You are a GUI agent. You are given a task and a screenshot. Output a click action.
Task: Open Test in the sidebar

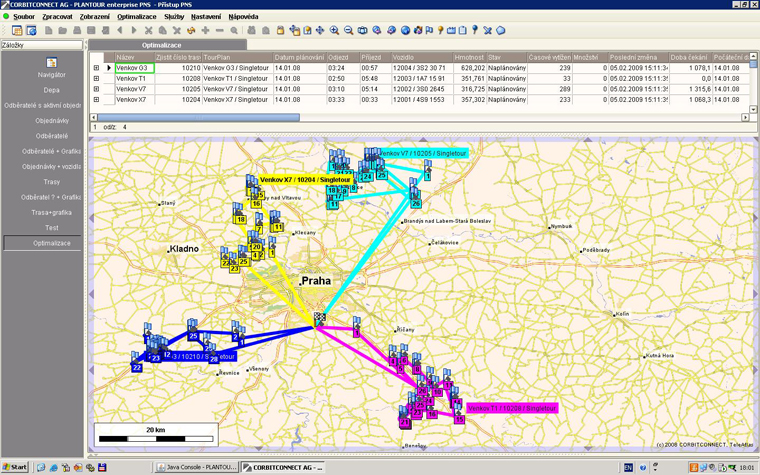click(52, 228)
